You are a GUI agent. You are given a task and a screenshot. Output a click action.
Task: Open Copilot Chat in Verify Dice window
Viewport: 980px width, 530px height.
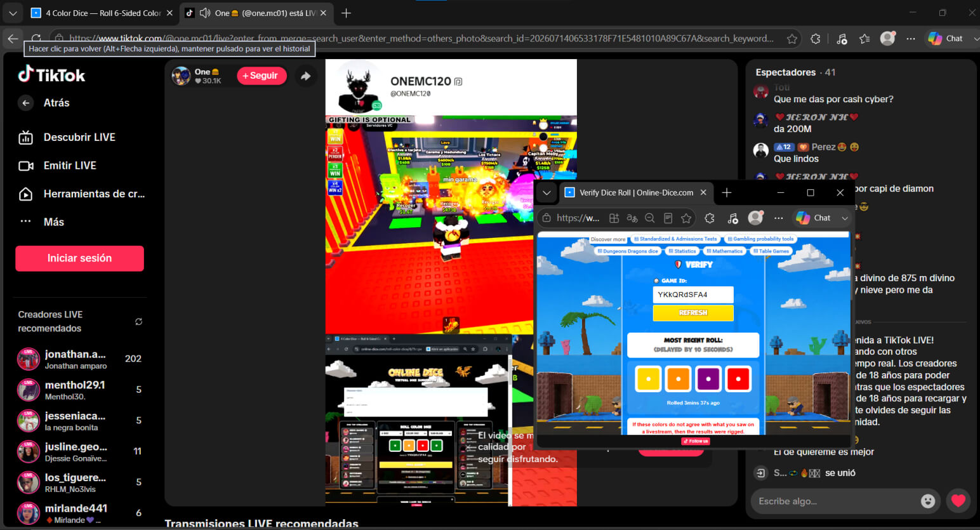814,218
